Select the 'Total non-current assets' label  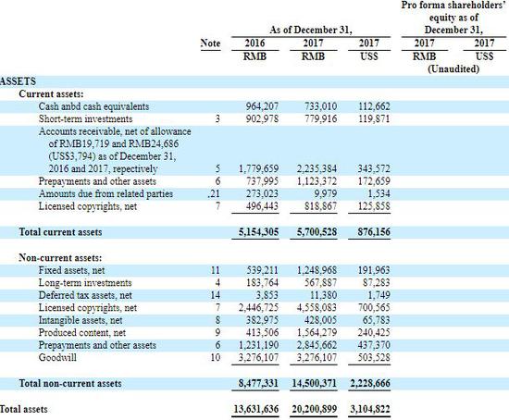70,383
